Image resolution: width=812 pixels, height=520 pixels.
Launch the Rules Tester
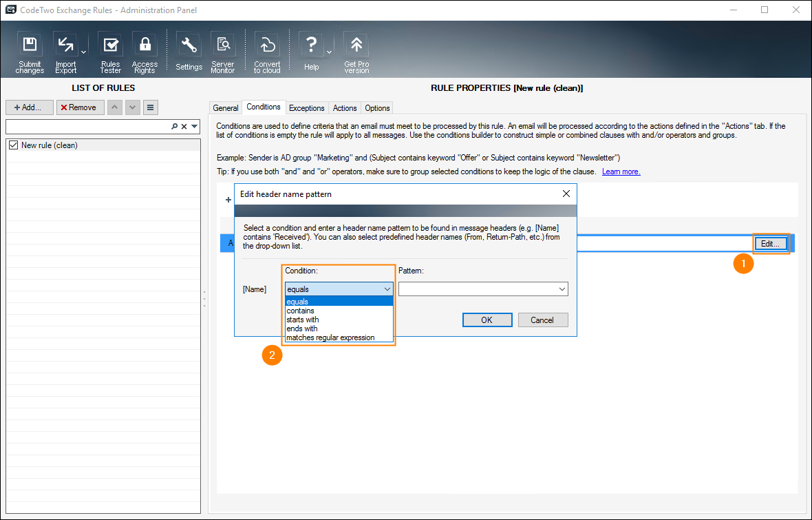(110, 52)
